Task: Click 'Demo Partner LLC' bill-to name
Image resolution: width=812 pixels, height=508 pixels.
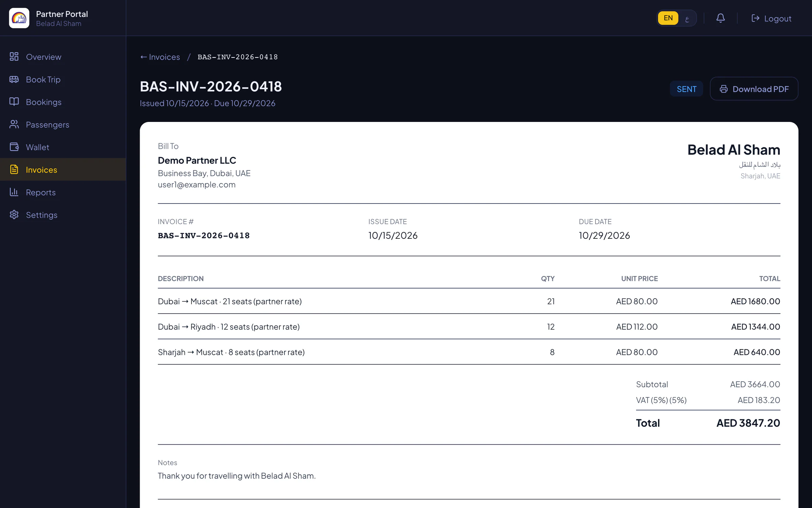Action: click(197, 160)
